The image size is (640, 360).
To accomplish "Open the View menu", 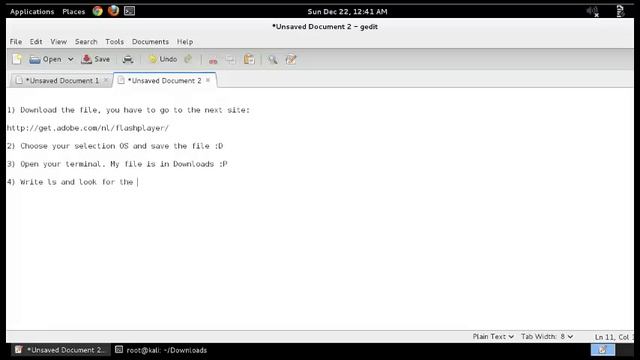I will [x=58, y=42].
